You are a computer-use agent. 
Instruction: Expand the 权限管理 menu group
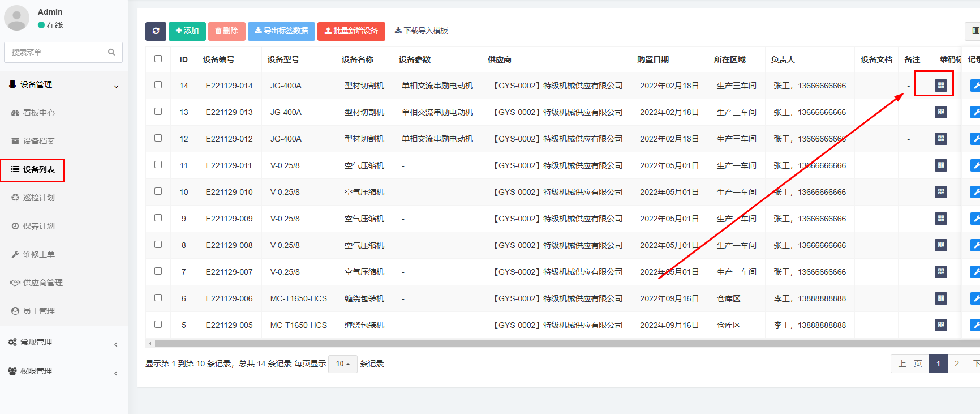[x=64, y=372]
